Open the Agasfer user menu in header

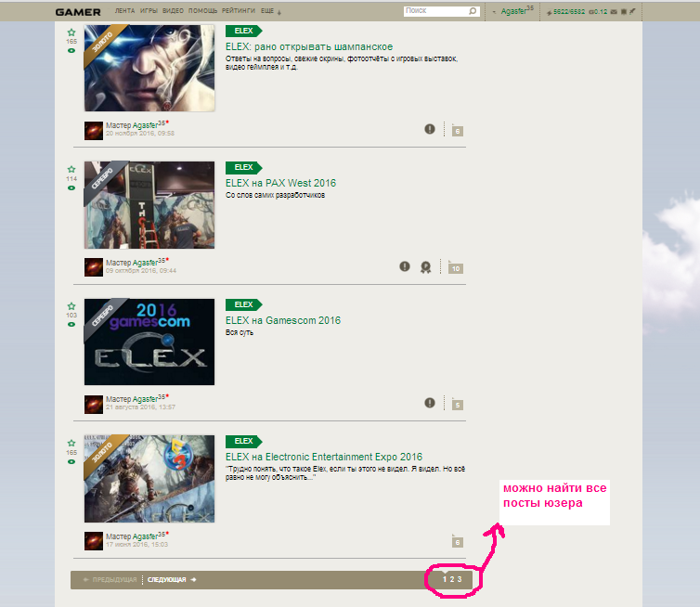516,11
